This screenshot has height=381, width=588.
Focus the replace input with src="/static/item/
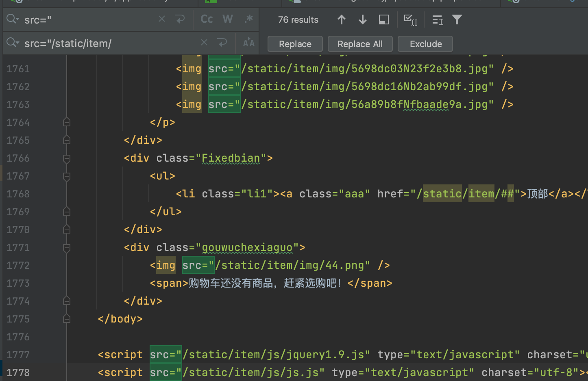tap(110, 43)
